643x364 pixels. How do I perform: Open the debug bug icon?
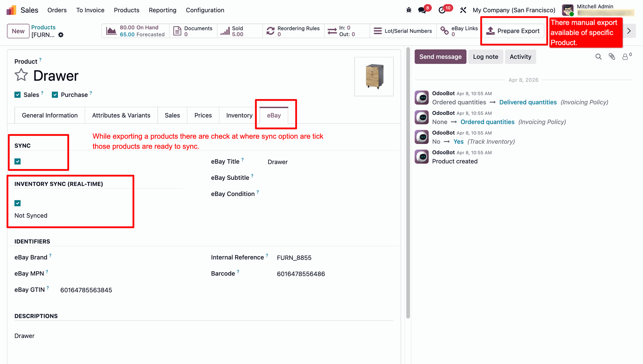(x=409, y=10)
